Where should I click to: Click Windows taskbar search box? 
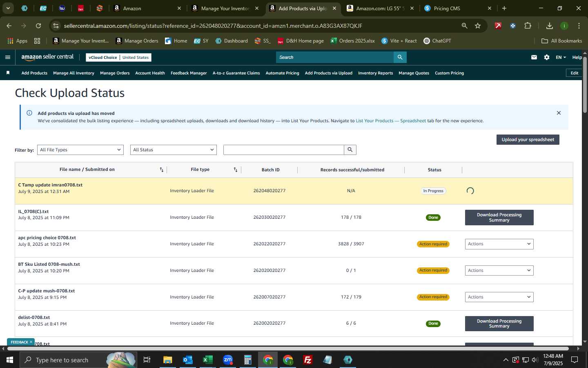pos(78,360)
